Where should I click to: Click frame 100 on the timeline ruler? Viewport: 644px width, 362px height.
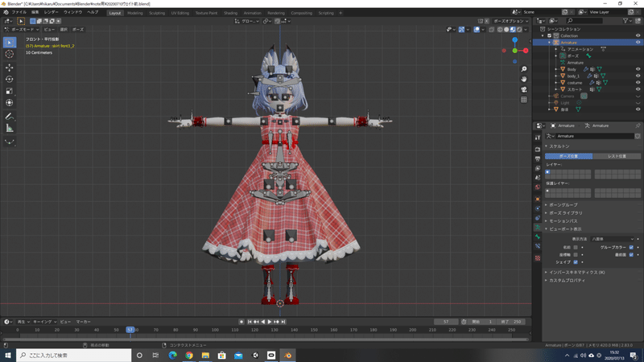[x=214, y=330]
